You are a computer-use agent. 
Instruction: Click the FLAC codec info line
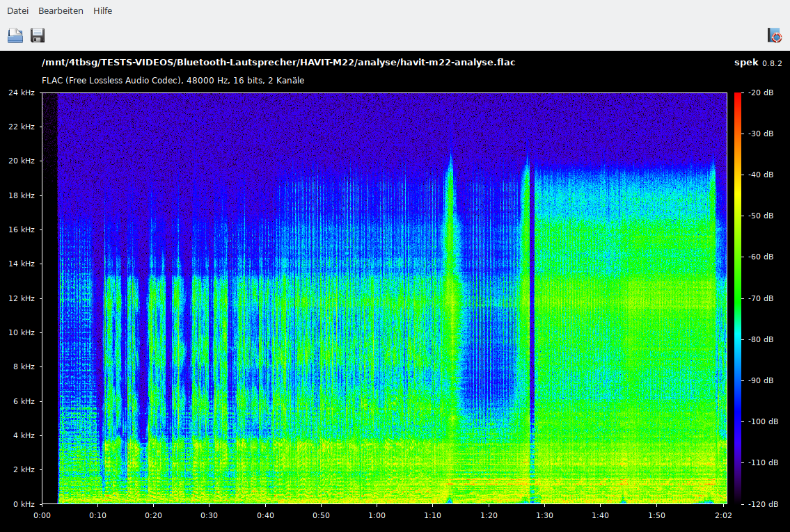pos(173,81)
